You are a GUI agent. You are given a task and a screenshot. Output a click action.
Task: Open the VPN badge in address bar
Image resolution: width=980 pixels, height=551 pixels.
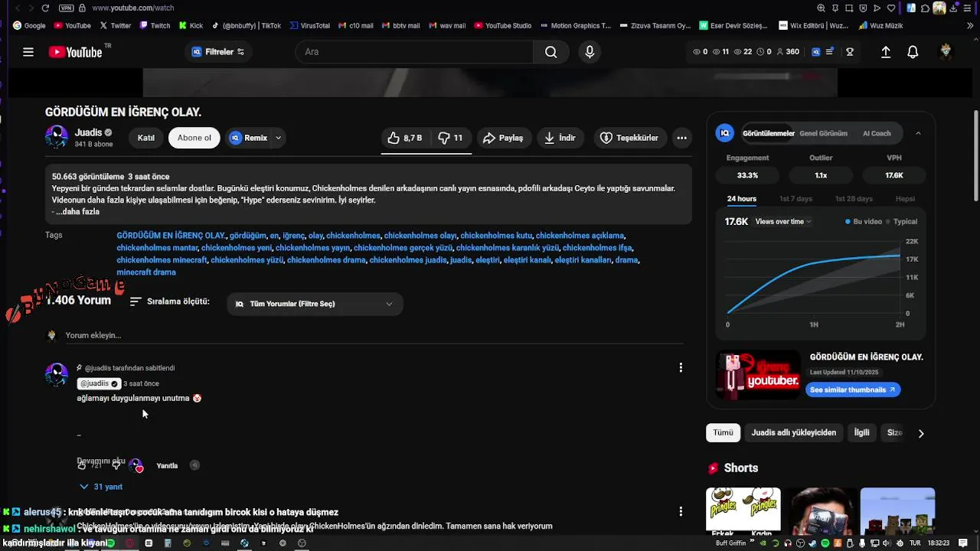coord(67,8)
